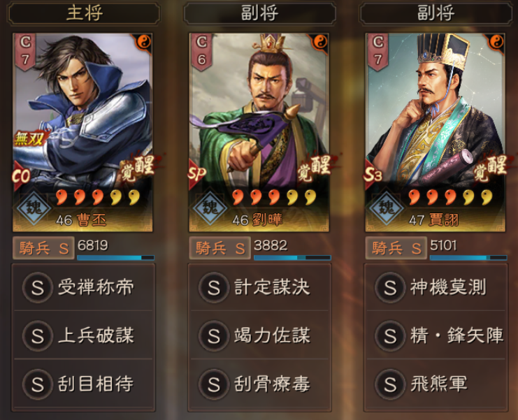Click the S3 badge on 賈詡's card
518x420 pixels.
[x=373, y=174]
